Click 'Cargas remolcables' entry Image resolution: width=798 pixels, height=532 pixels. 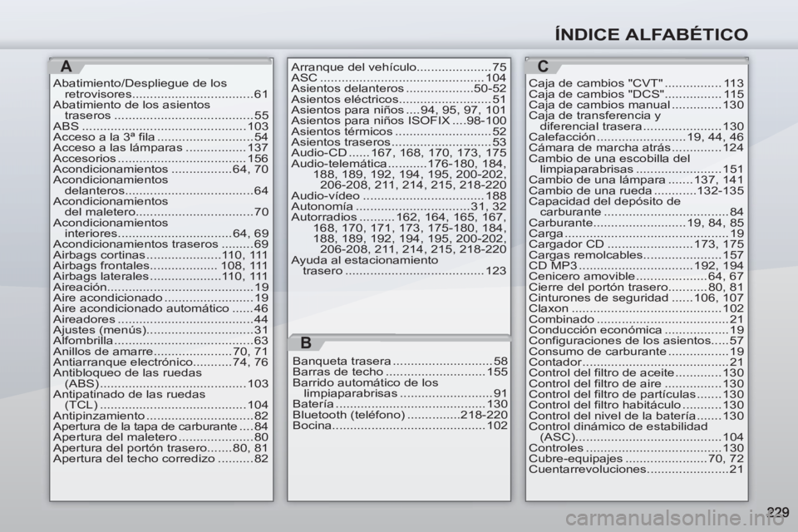(x=636, y=254)
